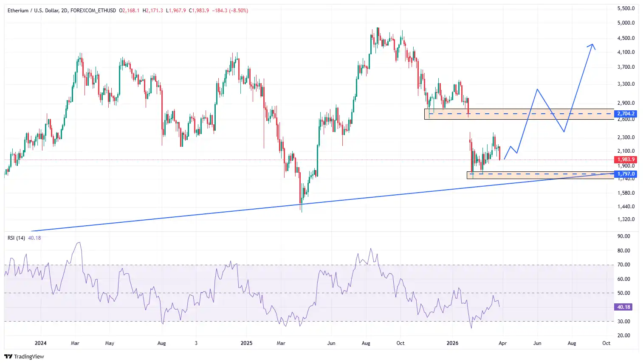Screen dimensions: 643x364
Task: Click the 70.00 level on RSI scale
Action: 623,265
